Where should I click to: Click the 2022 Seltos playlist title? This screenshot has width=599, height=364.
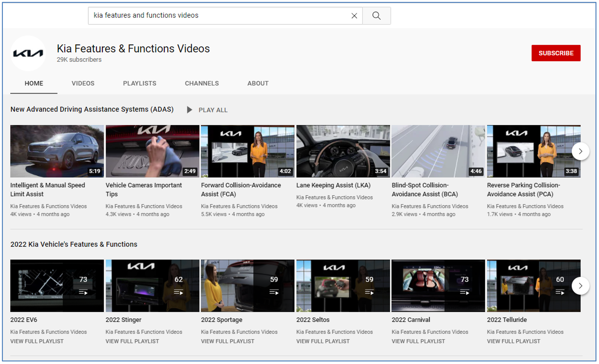coord(313,320)
